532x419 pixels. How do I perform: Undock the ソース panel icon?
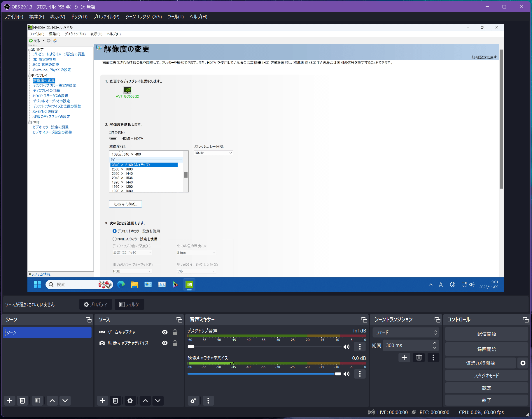[x=179, y=320]
